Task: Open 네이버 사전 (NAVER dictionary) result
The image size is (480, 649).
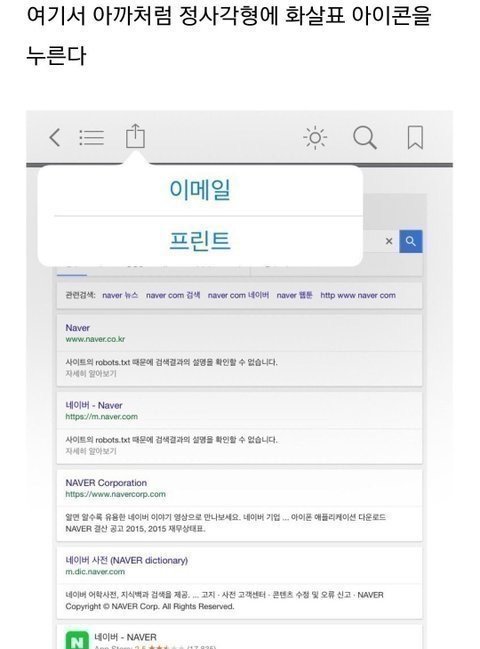Action: pyautogui.click(x=126, y=560)
